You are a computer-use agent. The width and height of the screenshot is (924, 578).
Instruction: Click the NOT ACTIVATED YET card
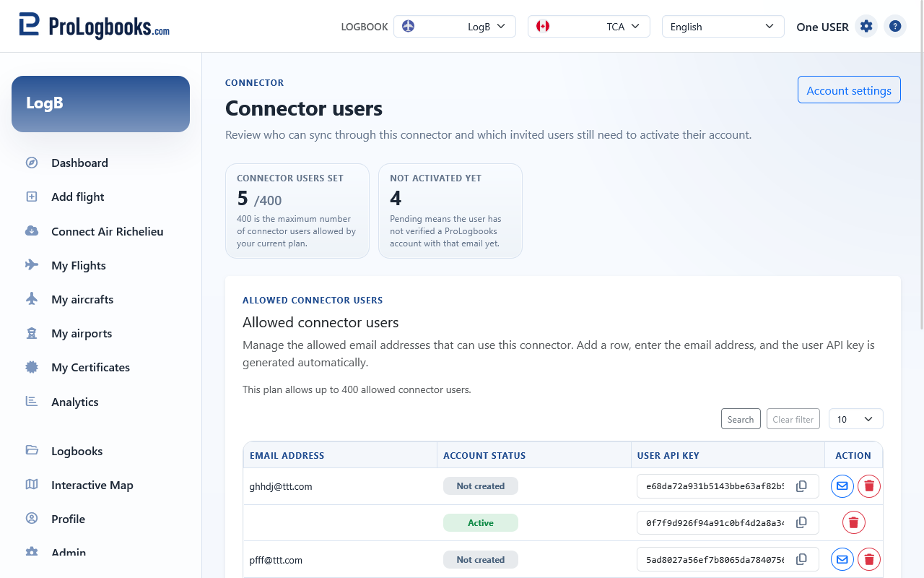click(x=450, y=211)
